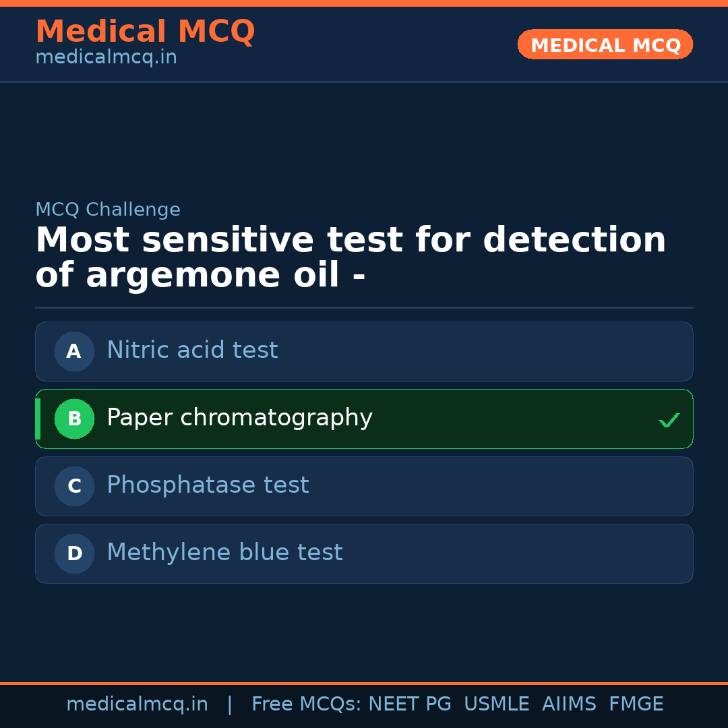Click the "MCQ Challenge" label icon area
728x728 pixels.
108,210
